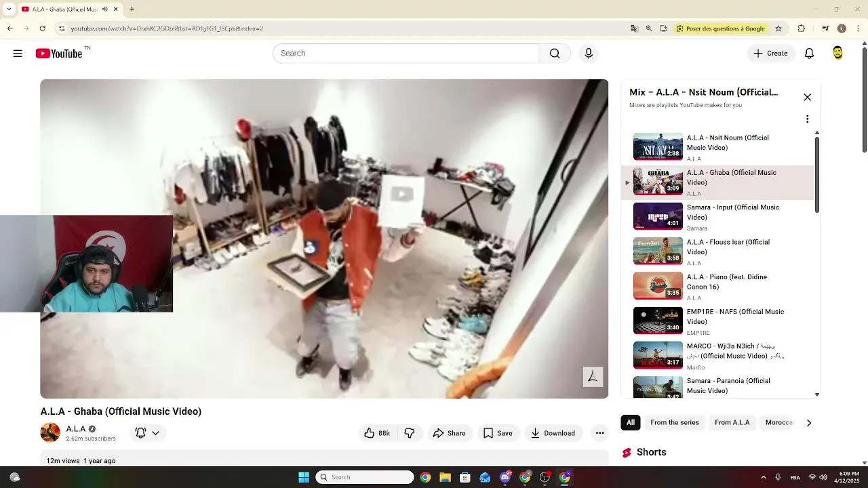Open the YouTube account avatar menu
This screenshot has width=868, height=488.
(838, 54)
